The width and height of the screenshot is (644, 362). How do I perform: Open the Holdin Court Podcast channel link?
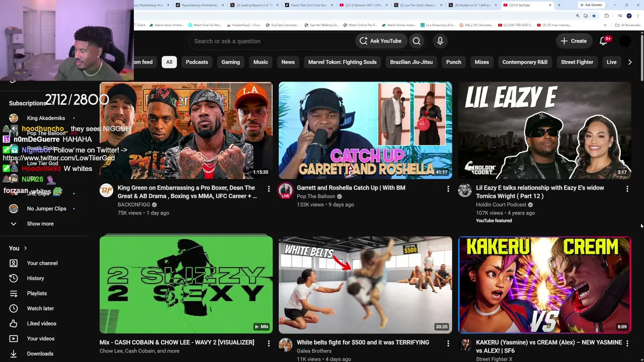[501, 205]
